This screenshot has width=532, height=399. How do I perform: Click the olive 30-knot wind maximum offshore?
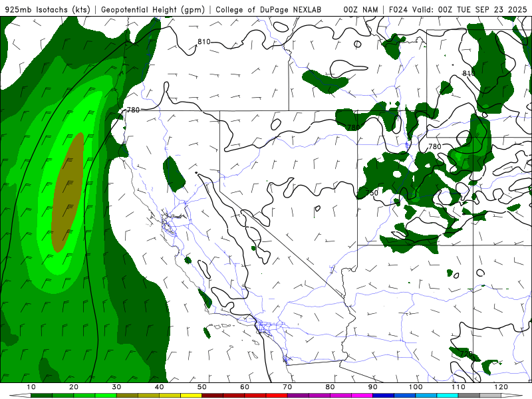[68, 192]
